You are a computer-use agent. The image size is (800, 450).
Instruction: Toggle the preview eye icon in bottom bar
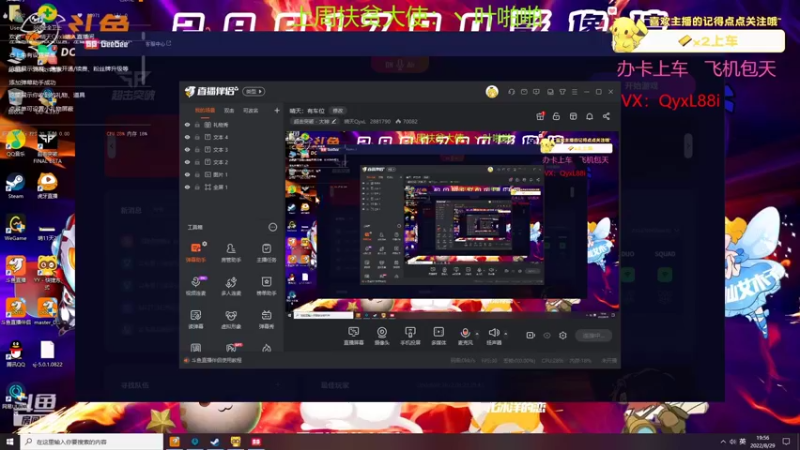tap(547, 335)
